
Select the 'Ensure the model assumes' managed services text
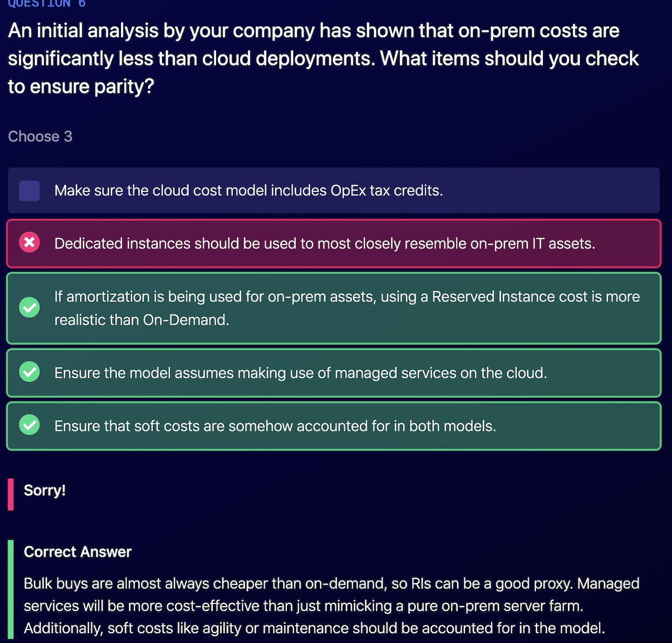pos(300,373)
